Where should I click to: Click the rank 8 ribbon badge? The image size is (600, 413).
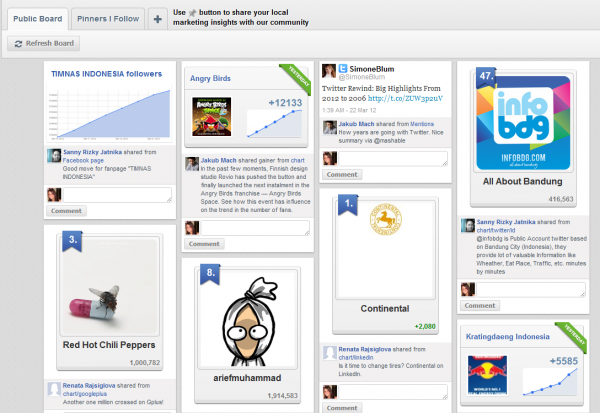210,274
